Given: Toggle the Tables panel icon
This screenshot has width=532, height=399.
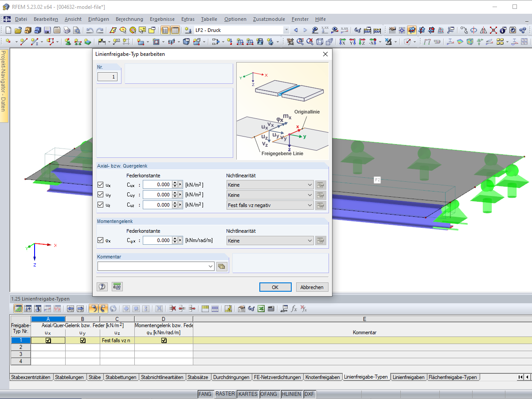Looking at the screenshot, I should pyautogui.click(x=175, y=30).
